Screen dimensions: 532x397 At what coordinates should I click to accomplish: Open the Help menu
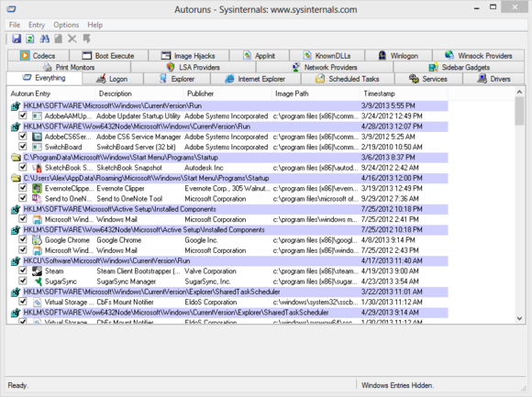95,25
